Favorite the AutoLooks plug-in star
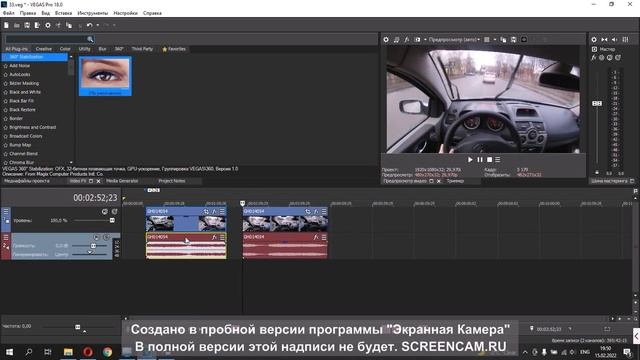640x360 pixels. [6, 75]
